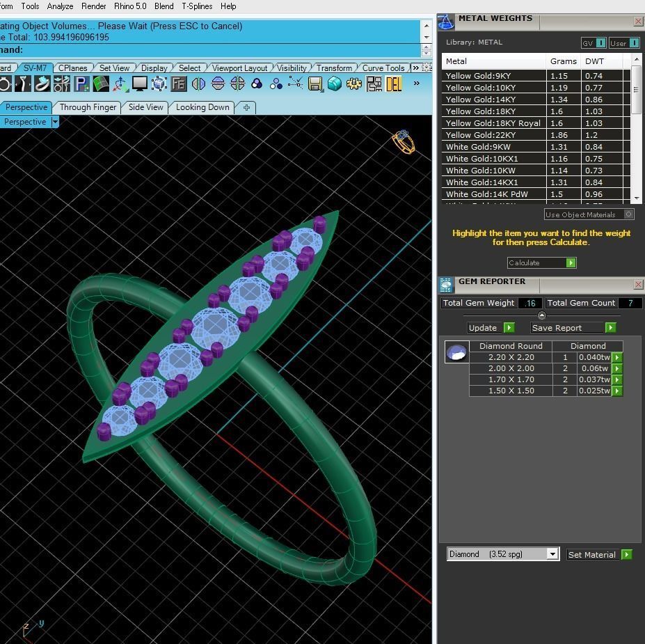The width and height of the screenshot is (645, 644).
Task: Click the ring-on-finger icon in toolbar
Action: pyautogui.click(x=23, y=84)
